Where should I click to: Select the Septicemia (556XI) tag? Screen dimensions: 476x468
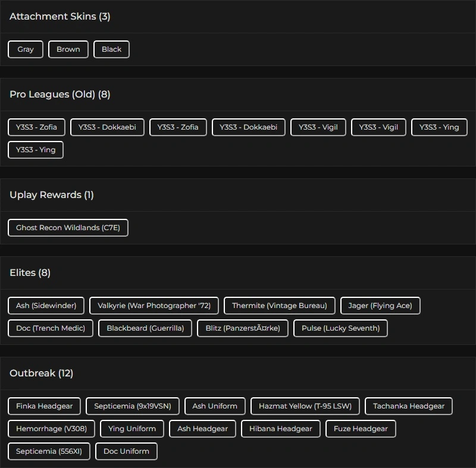pos(49,451)
